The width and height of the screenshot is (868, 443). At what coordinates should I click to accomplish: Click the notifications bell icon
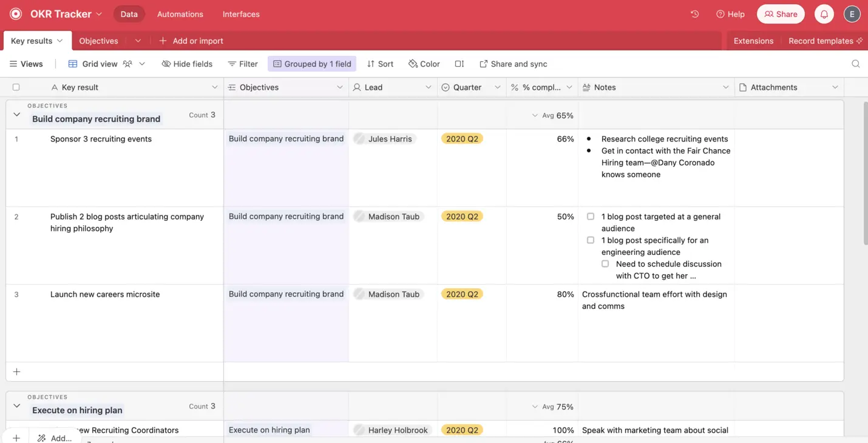tap(824, 14)
